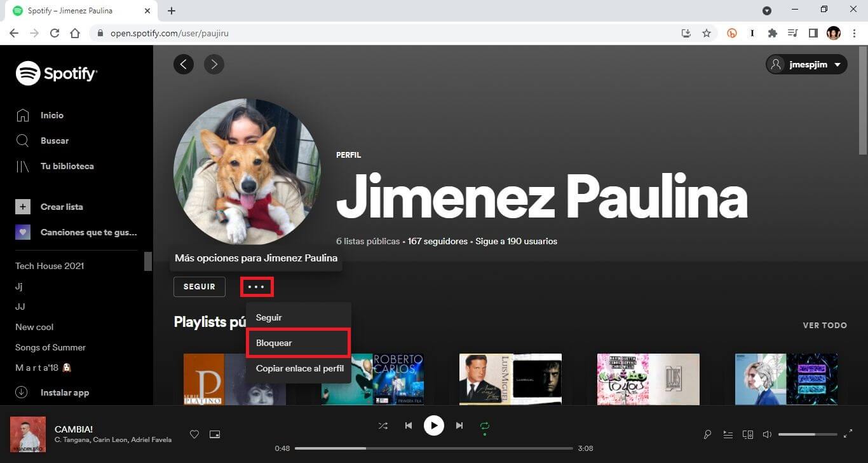Open the browser extensions puzzle icon
Viewport: 868px width, 463px height.
(x=773, y=33)
